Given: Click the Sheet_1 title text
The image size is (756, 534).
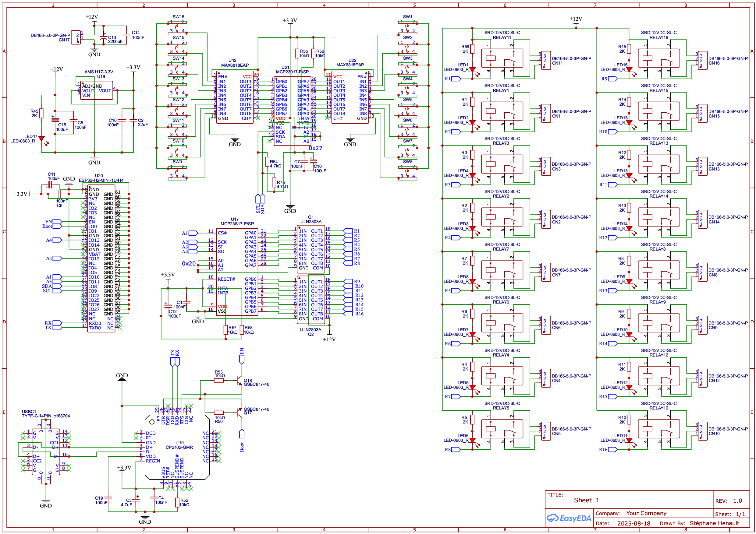Looking at the screenshot, I should (x=587, y=500).
